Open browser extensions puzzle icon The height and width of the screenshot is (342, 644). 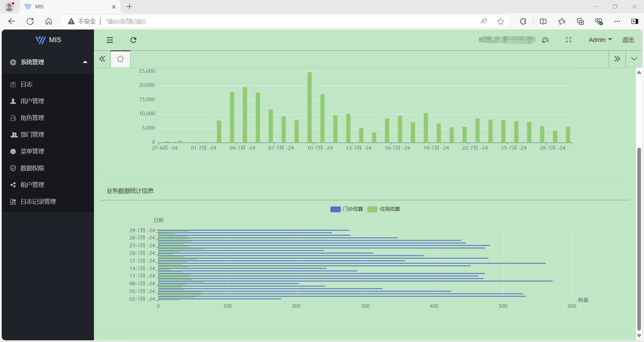(x=523, y=21)
